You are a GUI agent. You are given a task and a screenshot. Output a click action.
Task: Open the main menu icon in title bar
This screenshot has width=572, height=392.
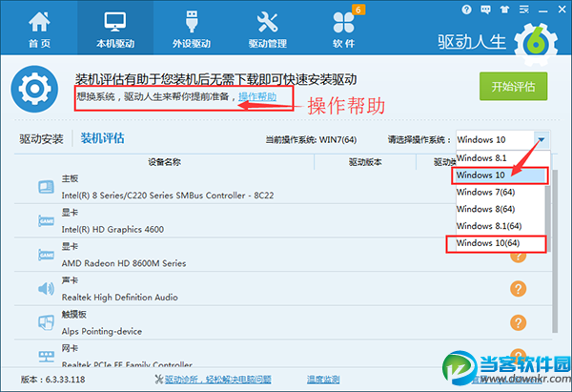click(x=524, y=10)
